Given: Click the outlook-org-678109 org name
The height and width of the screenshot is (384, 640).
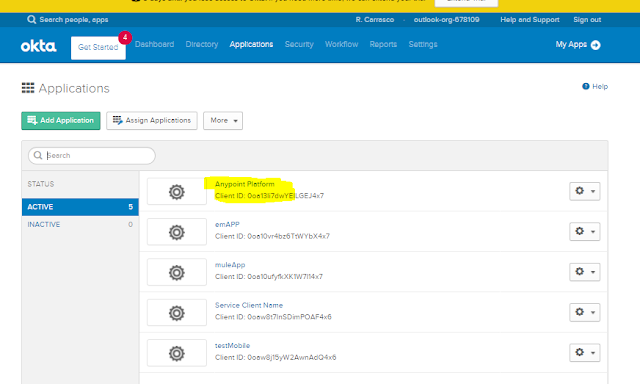Looking at the screenshot, I should 447,20.
